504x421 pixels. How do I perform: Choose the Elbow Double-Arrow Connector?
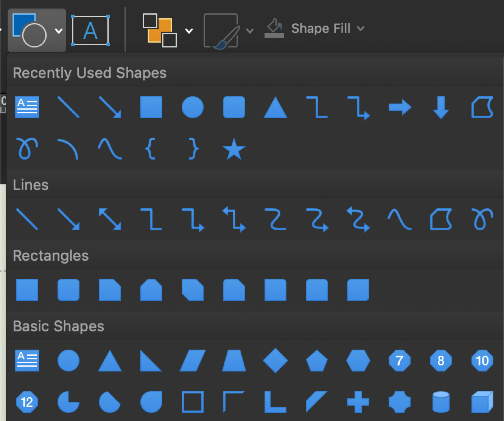(234, 219)
